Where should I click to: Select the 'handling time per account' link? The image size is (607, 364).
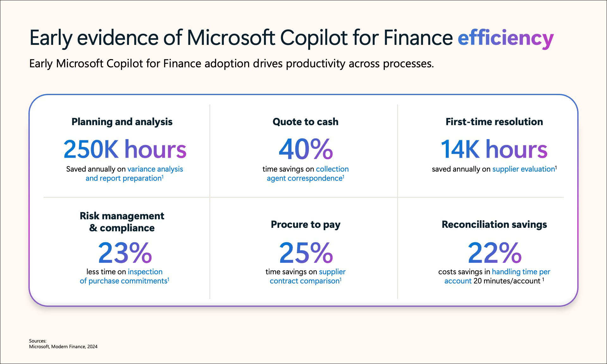[497, 276]
